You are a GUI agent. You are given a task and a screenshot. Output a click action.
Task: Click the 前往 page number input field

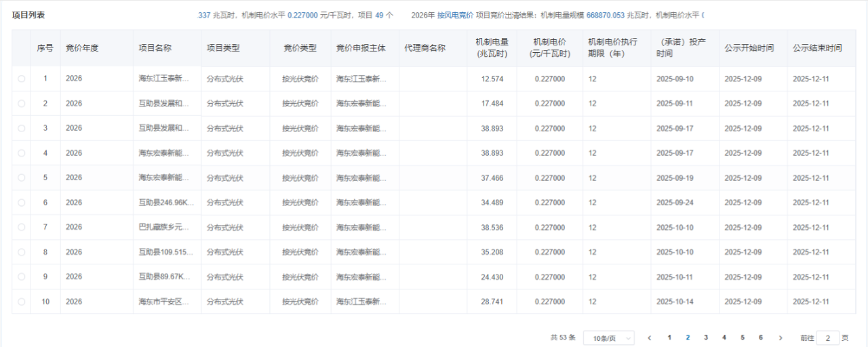pyautogui.click(x=827, y=338)
